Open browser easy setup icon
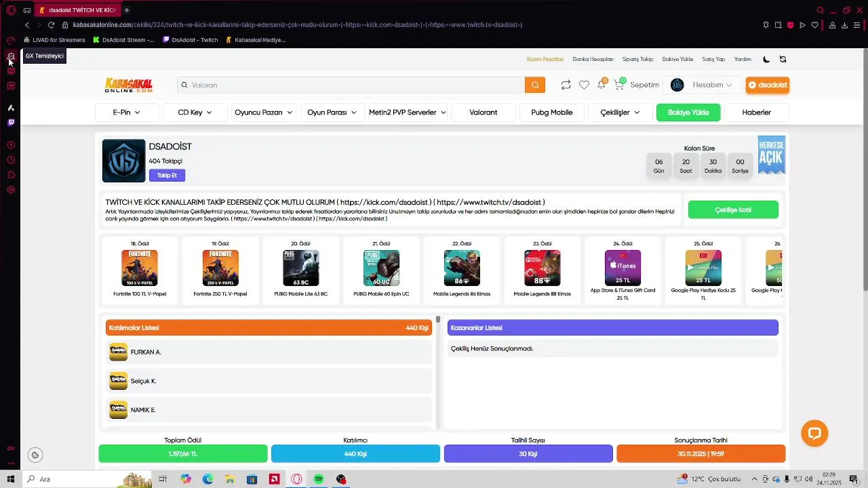The width and height of the screenshot is (868, 488). [x=857, y=25]
